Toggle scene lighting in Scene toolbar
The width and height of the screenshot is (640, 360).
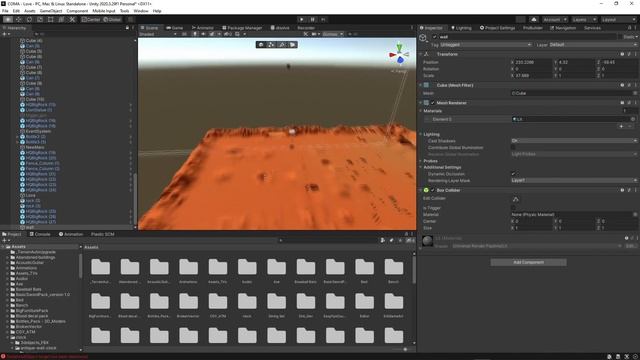195,34
